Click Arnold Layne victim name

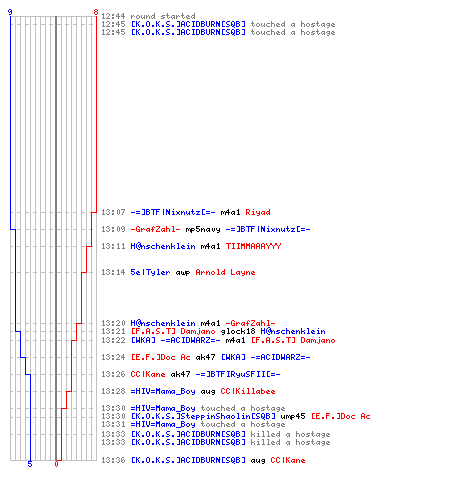tap(225, 272)
